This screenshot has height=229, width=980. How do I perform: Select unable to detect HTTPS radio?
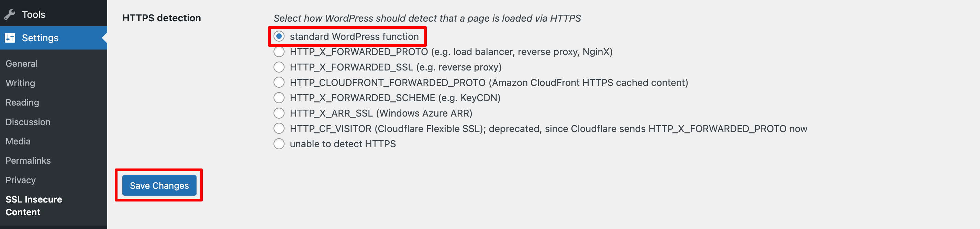point(279,144)
